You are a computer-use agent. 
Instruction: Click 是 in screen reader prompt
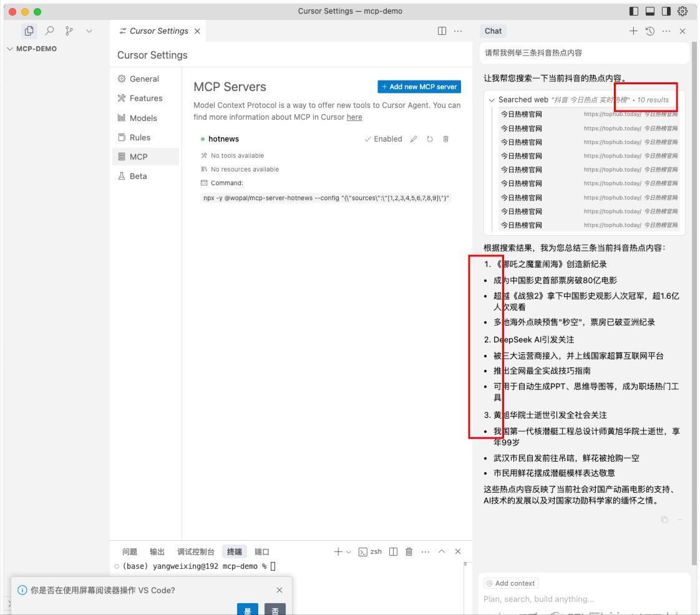click(248, 609)
